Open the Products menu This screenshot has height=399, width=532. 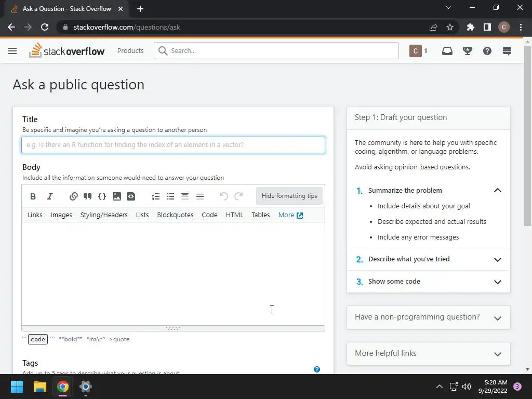pyautogui.click(x=130, y=50)
